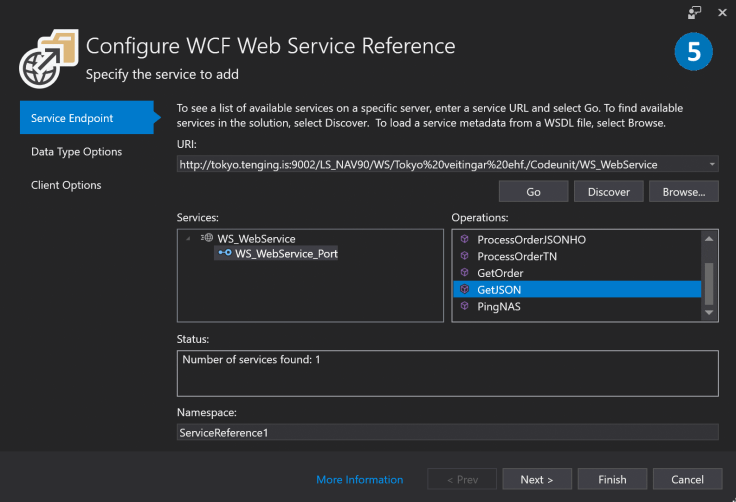This screenshot has width=736, height=502.
Task: Click the GetJSON operation icon
Action: click(463, 290)
